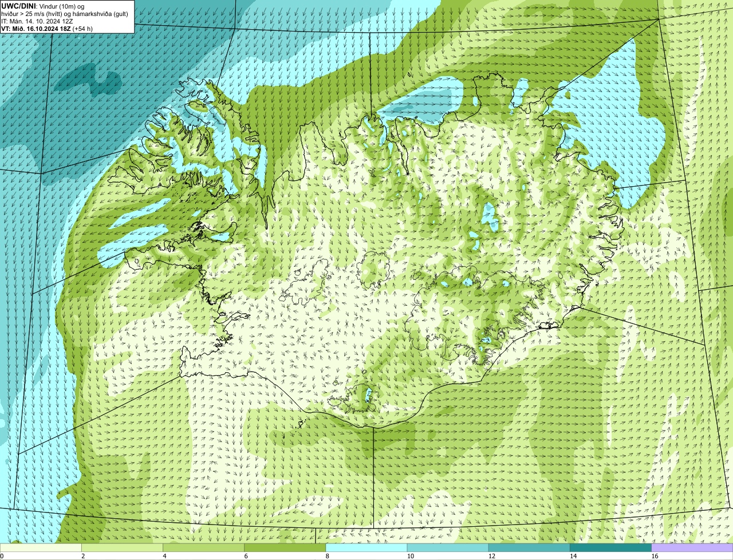Click the 10–12 m/s aqua legend swatch
Screen dimensions: 733x560
[x=448, y=548]
